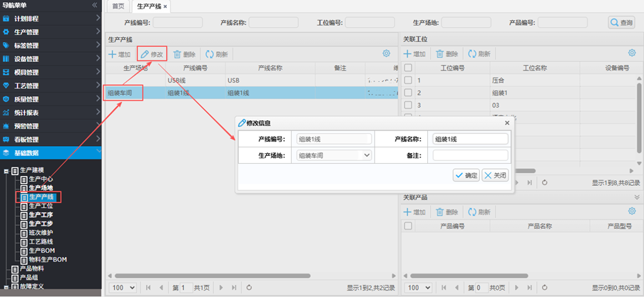
Task: Select 生产中心 in the tree
Action: click(x=41, y=179)
